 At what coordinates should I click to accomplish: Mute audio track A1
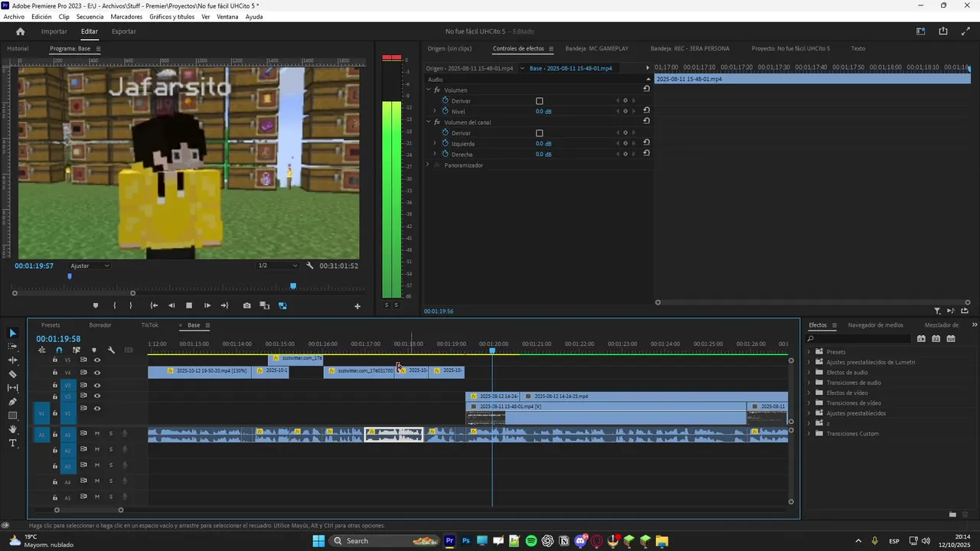tap(96, 433)
